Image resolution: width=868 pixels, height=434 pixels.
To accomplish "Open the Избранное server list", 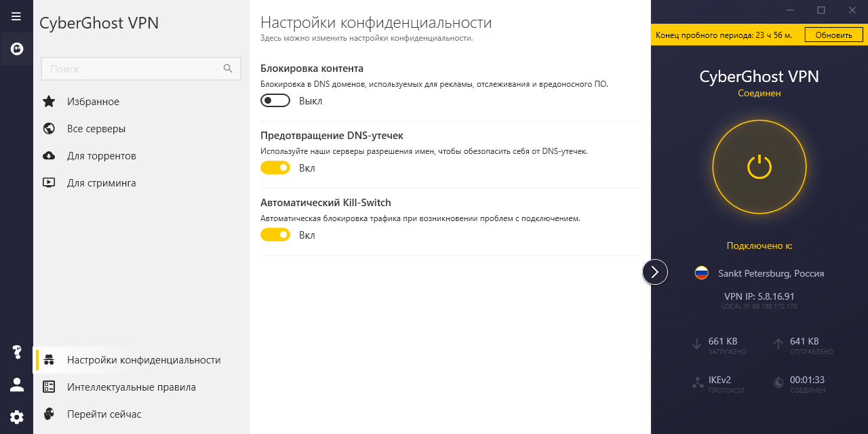I will pyautogui.click(x=93, y=102).
